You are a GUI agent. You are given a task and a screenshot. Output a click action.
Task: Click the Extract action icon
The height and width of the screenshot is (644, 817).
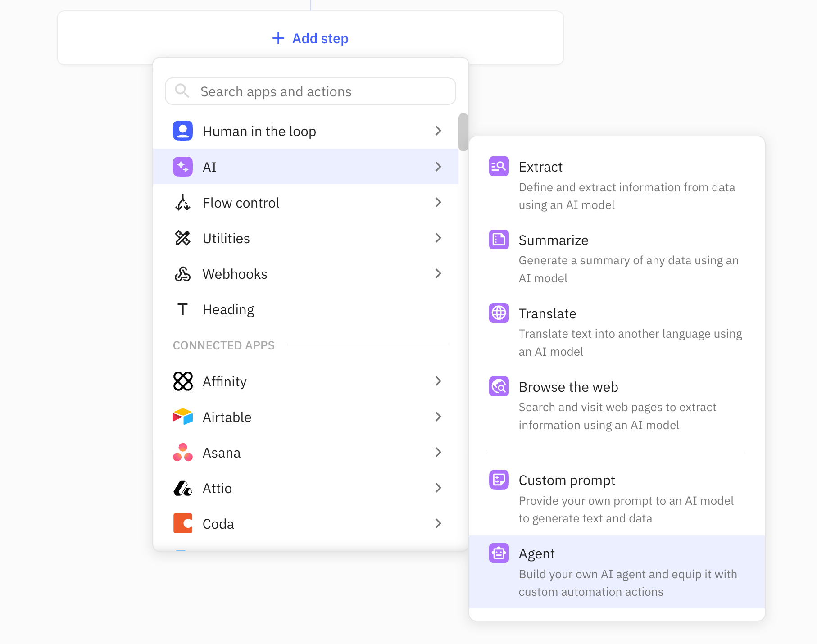coord(499,166)
